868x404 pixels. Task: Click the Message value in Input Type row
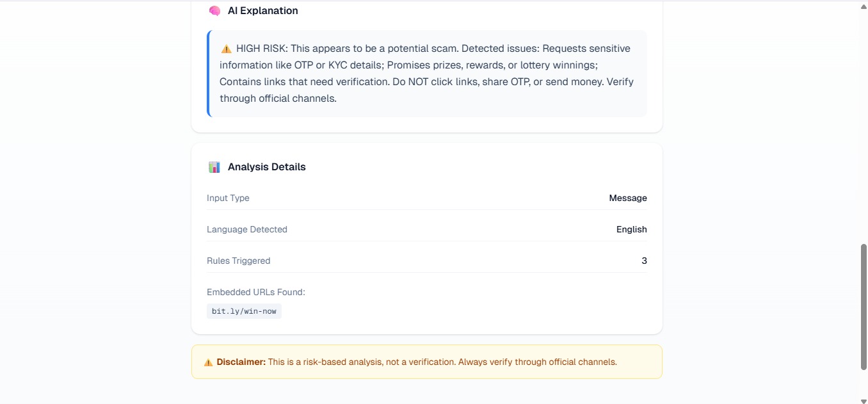(x=628, y=198)
